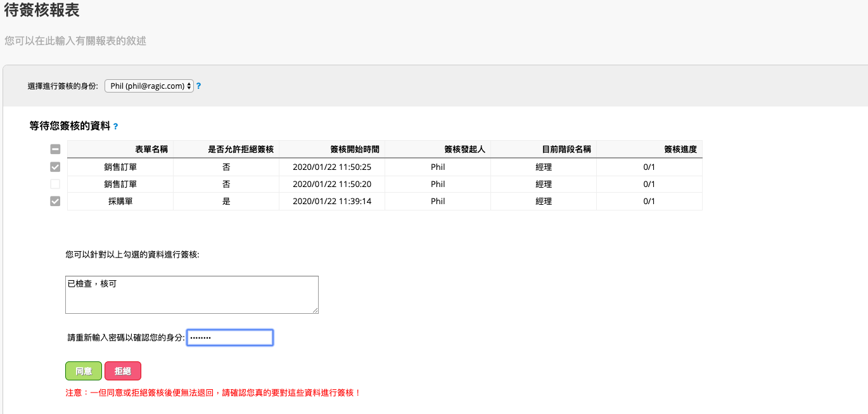
Task: Click the 目前階段名稱 column header
Action: (566, 150)
